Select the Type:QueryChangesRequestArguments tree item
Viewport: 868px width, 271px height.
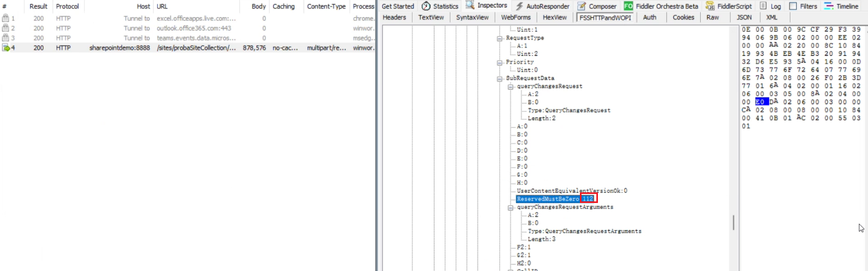click(584, 231)
